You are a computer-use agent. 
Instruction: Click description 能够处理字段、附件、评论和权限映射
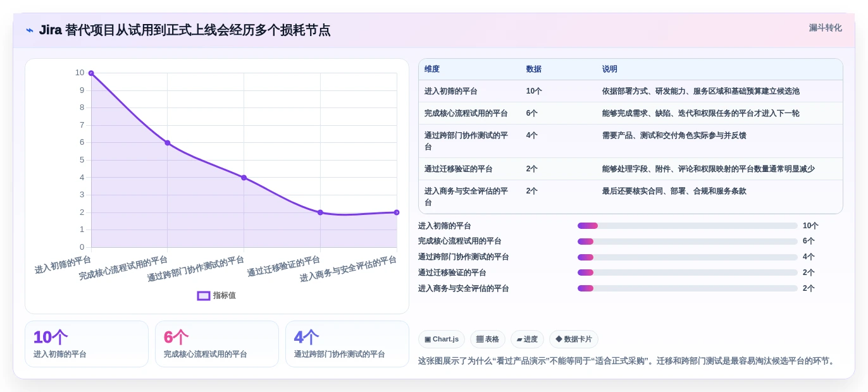709,169
